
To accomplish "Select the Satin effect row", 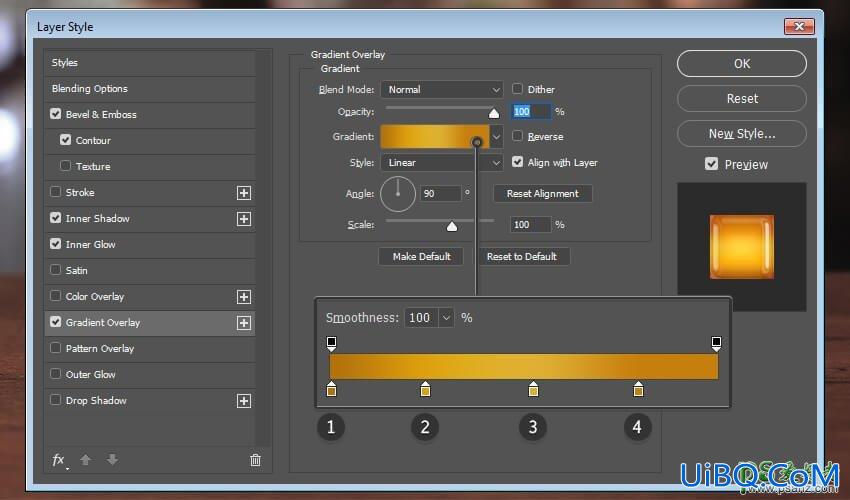I will [x=150, y=271].
